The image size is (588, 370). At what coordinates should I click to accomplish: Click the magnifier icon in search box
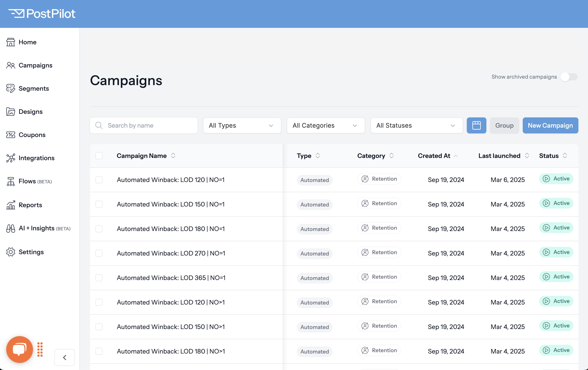99,125
